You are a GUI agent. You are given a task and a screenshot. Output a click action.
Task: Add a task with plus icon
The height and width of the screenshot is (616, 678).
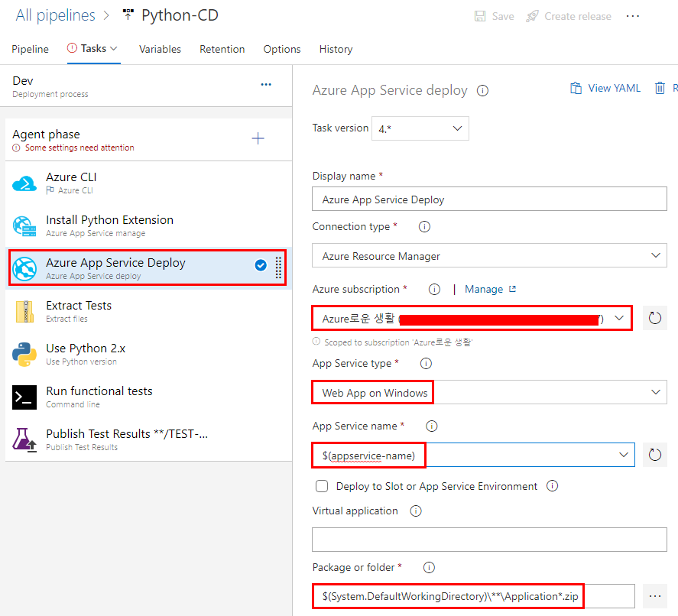258,138
